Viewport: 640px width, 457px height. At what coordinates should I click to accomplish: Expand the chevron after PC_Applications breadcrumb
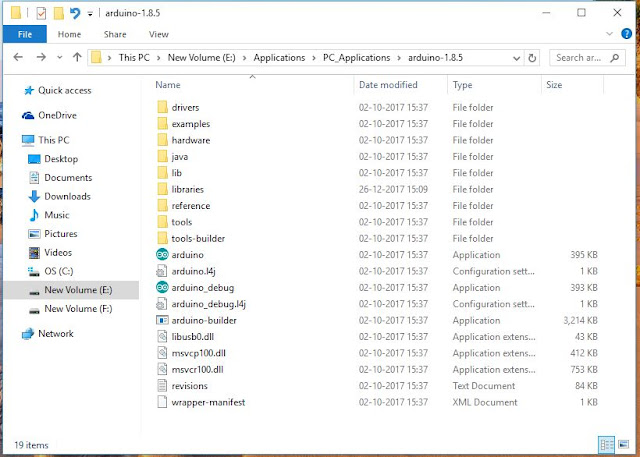(x=399, y=58)
